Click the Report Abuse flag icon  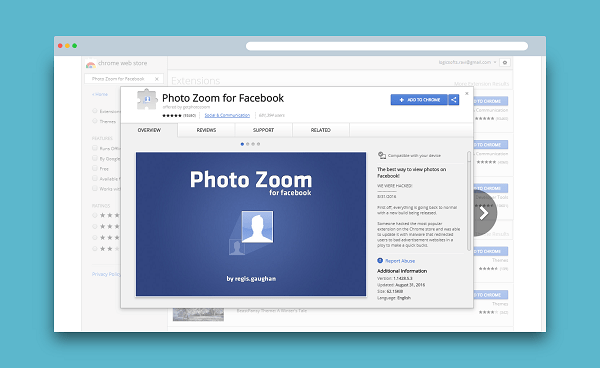(380, 261)
